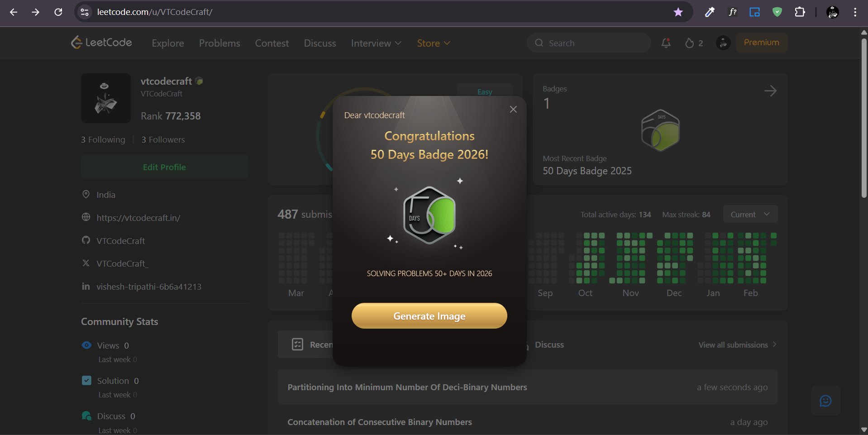
Task: Open site information icon in address bar
Action: 85,12
